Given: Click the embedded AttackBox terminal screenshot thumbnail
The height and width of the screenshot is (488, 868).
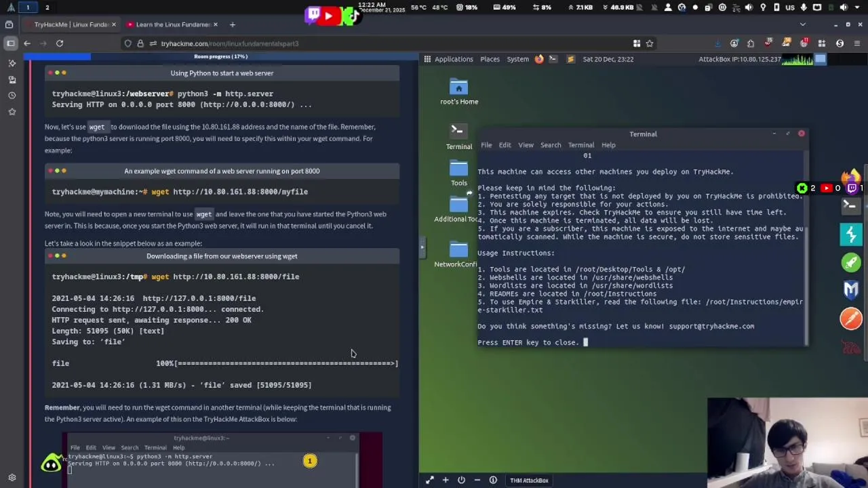Looking at the screenshot, I should pyautogui.click(x=222, y=460).
